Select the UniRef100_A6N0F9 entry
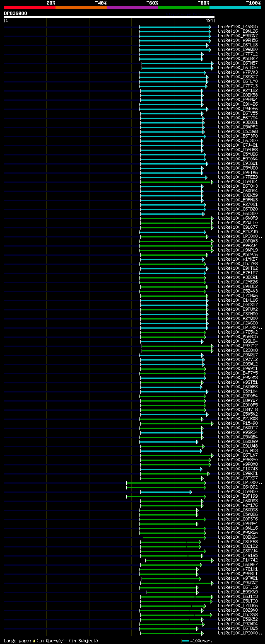265x644 pixels. pyautogui.click(x=238, y=218)
